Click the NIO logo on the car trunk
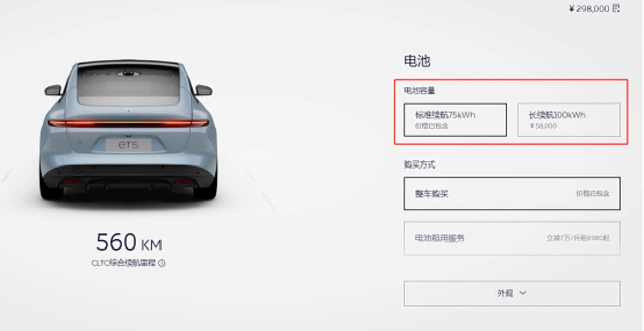This screenshot has width=644, height=331. click(x=129, y=109)
